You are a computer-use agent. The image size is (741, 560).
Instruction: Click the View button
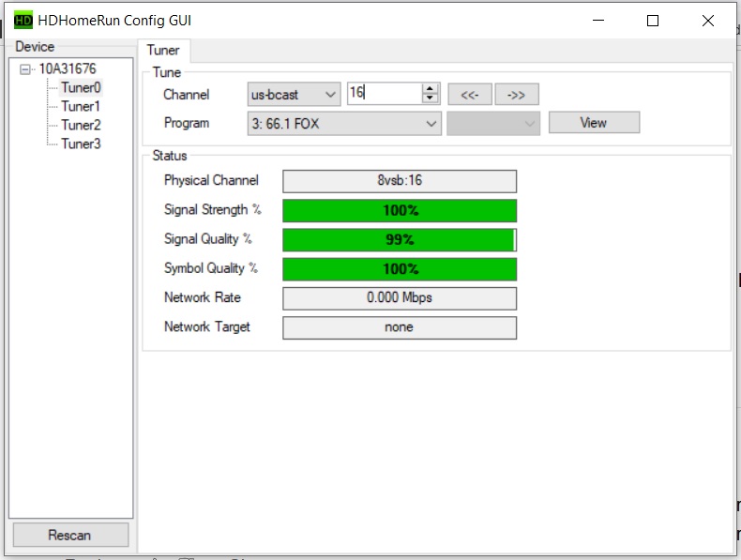594,123
